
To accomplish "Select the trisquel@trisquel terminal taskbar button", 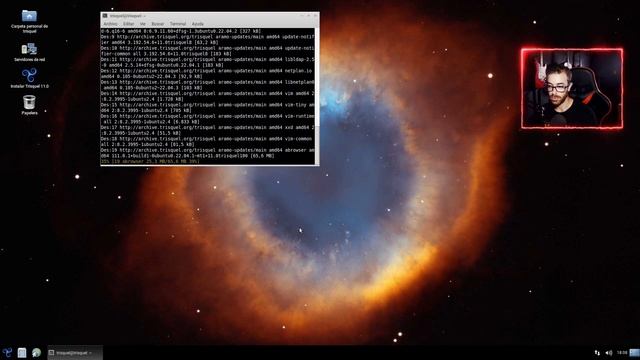I will pyautogui.click(x=75, y=353).
